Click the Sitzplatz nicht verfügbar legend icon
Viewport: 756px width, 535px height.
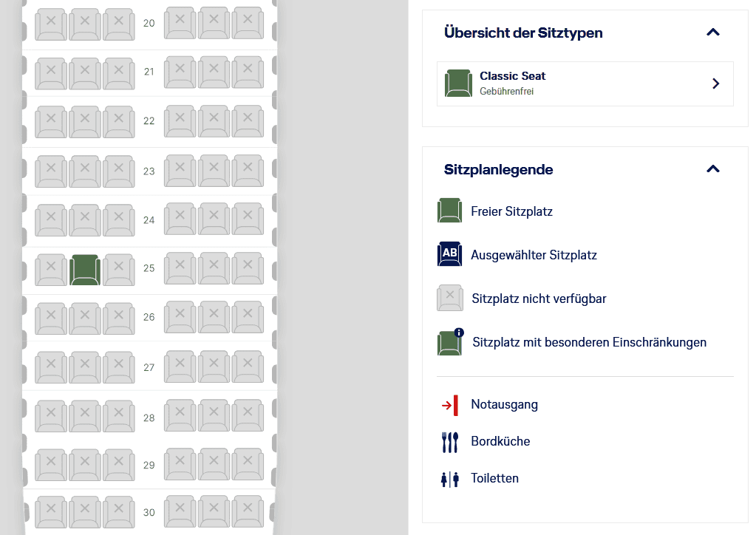pos(449,299)
